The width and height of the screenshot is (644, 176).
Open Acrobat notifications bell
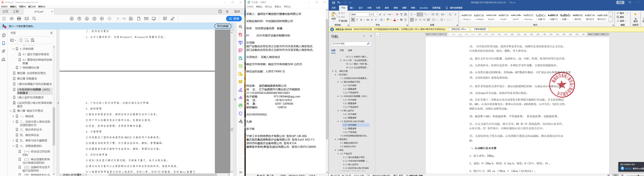[227, 11]
